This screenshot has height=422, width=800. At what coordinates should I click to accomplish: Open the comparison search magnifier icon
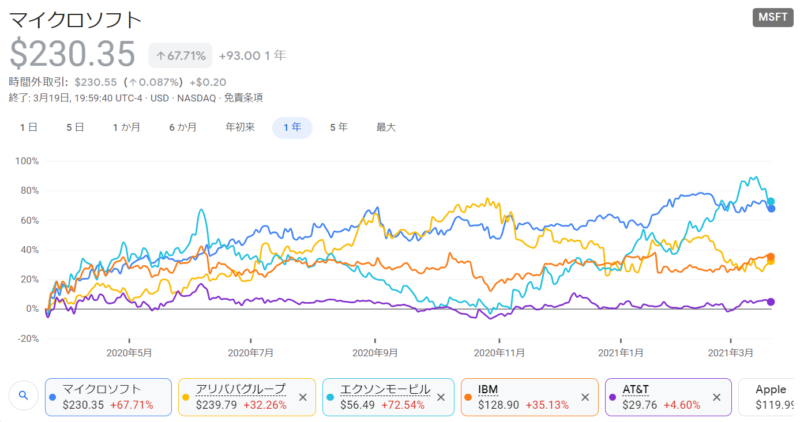[x=23, y=395]
